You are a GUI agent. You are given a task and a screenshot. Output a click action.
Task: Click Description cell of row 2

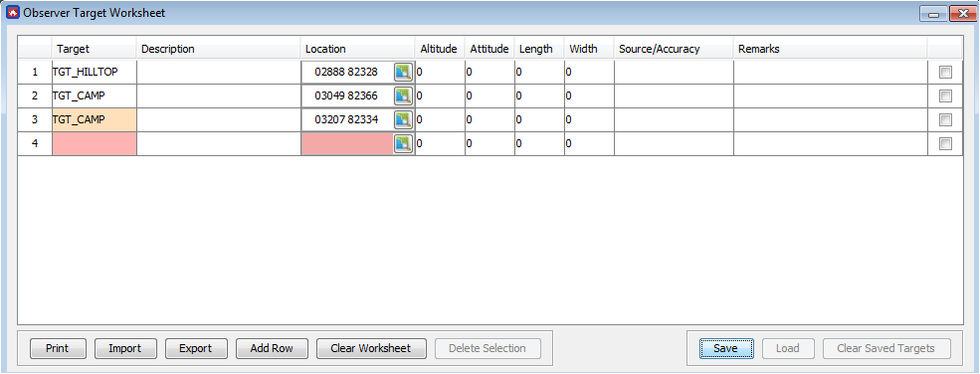pyautogui.click(x=218, y=96)
